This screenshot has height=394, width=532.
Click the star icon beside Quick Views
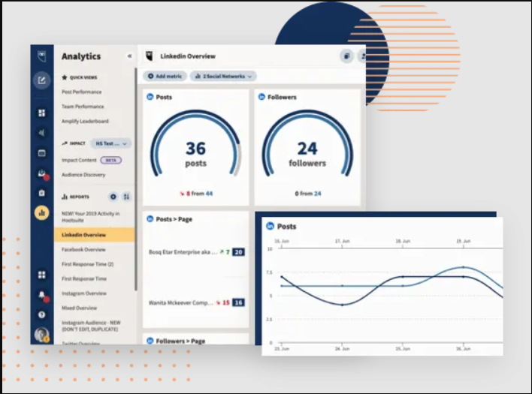[65, 77]
